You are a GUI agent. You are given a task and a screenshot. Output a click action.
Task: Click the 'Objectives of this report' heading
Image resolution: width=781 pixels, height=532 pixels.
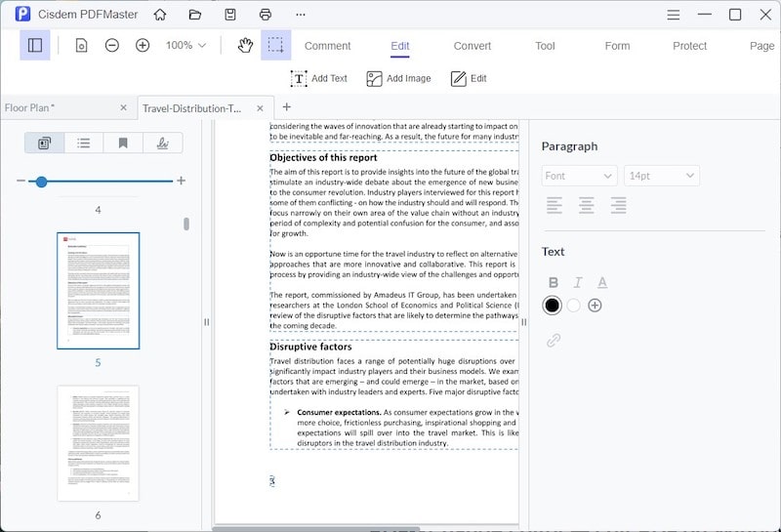pos(323,157)
